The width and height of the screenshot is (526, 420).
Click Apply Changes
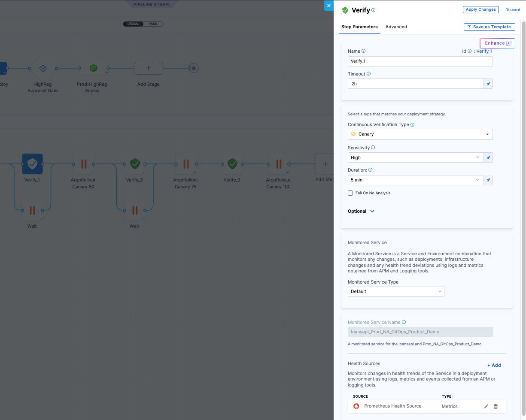coord(480,9)
